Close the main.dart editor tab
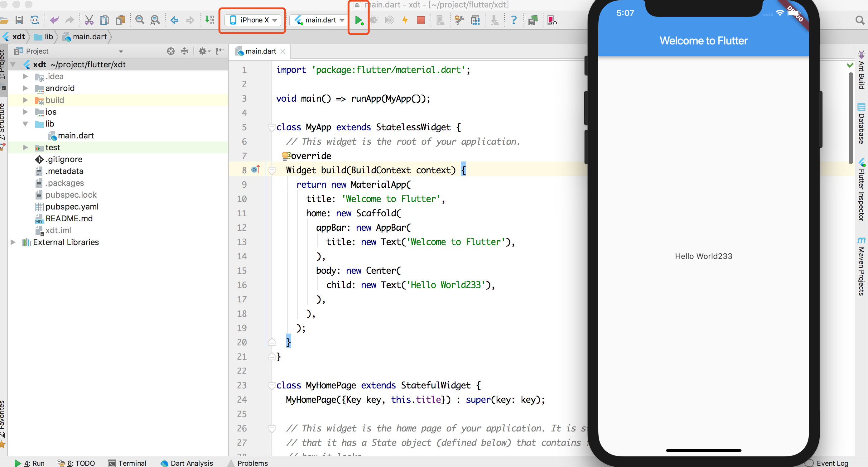The image size is (868, 467). [283, 51]
